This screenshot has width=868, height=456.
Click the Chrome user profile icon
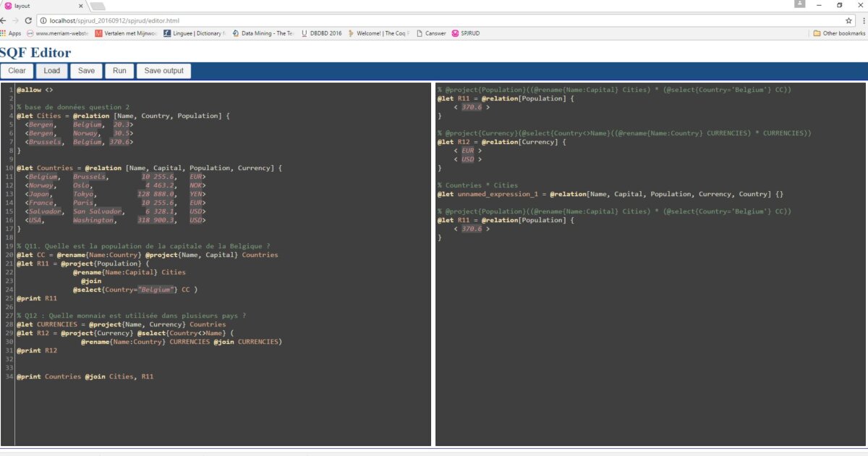coord(799,5)
